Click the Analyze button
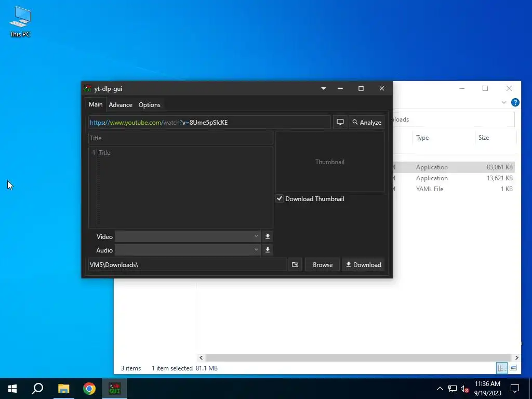The width and height of the screenshot is (532, 399). [366, 123]
